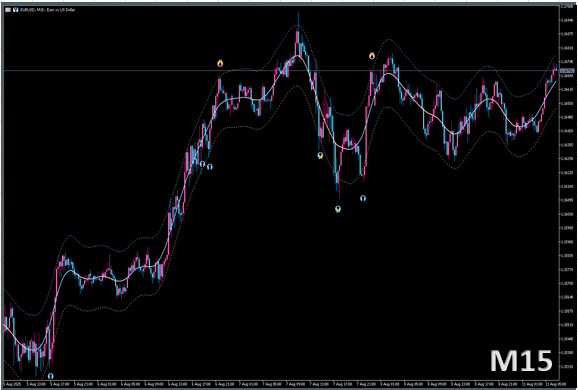The image size is (578, 390).
Task: Click the blue buy signal marker at bottom-left low
Action: 51,376
